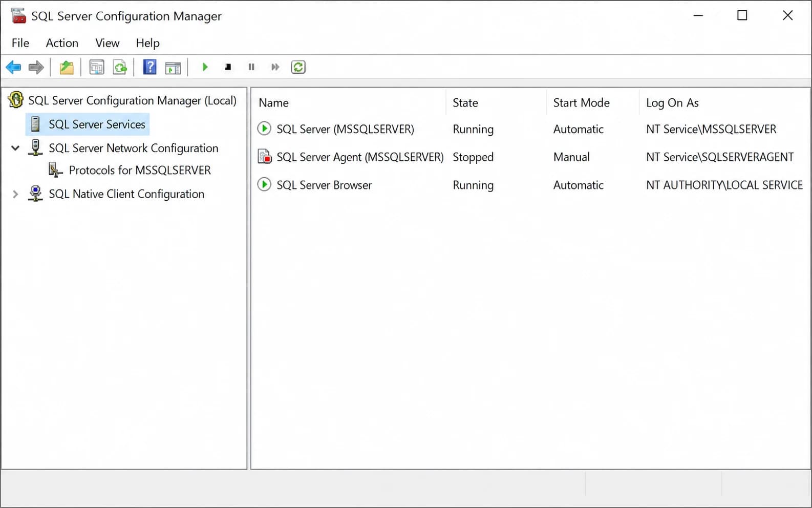Open the Action menu
The height and width of the screenshot is (508, 812).
[x=62, y=43]
